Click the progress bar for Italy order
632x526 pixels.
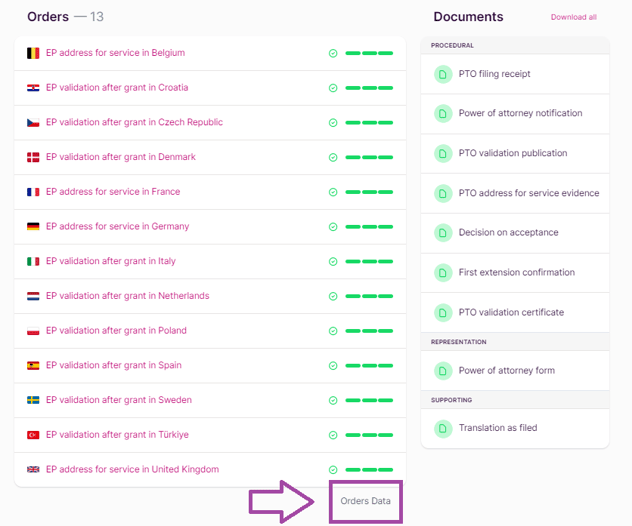(x=368, y=262)
